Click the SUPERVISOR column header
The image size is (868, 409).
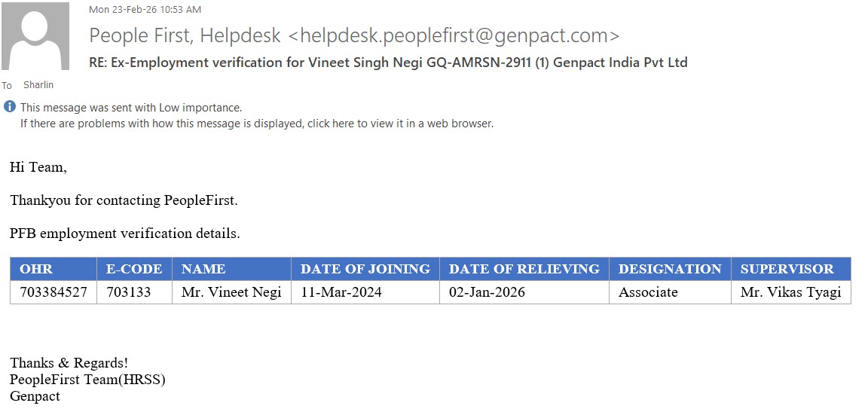(787, 269)
